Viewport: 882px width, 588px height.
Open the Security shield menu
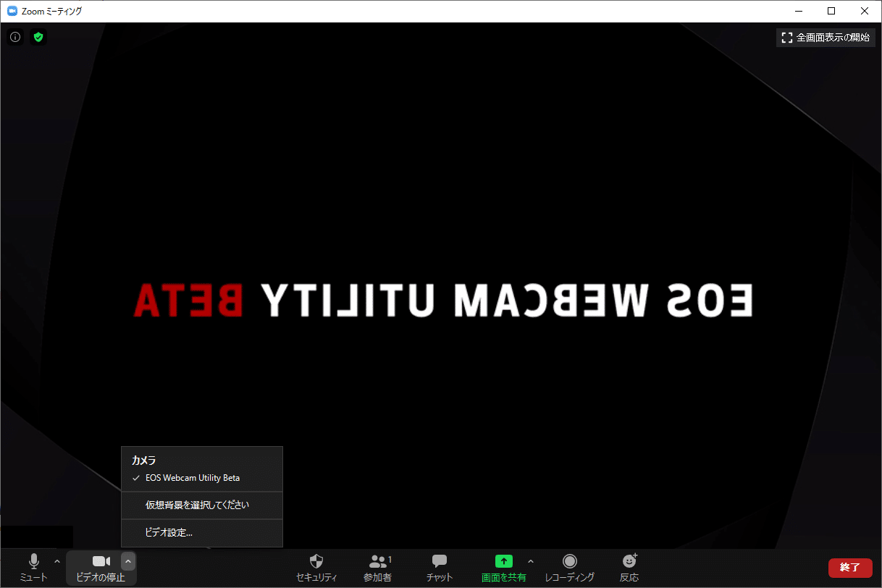tap(316, 568)
